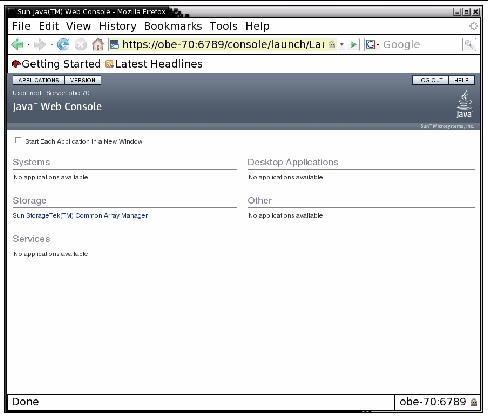
Task: Click the Log Out button
Action: point(430,80)
